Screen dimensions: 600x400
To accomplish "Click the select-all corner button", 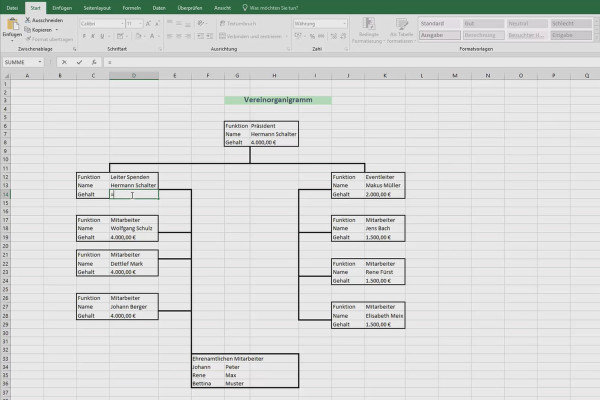I will click(5, 76).
